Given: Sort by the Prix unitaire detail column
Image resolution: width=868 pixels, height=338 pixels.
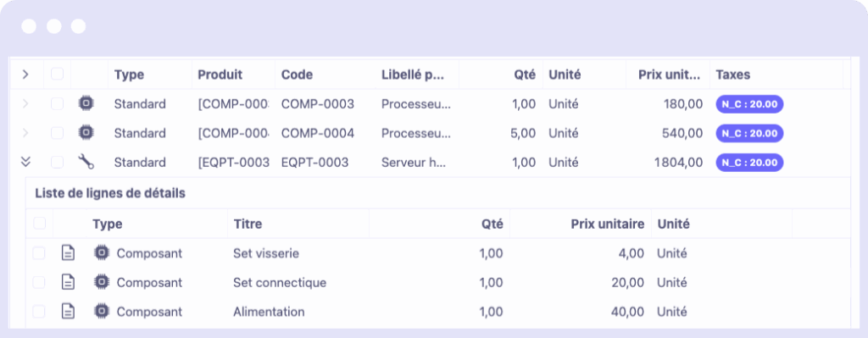Looking at the screenshot, I should coord(608,224).
